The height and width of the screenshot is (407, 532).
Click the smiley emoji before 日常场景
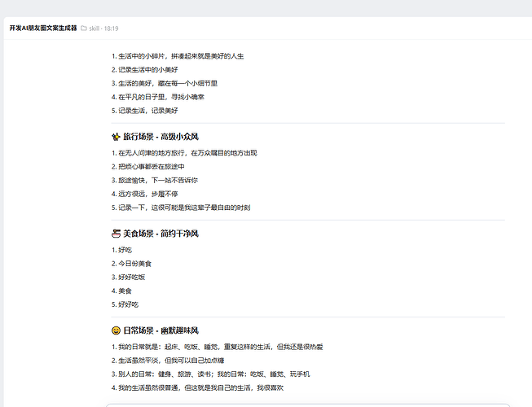[116, 330]
